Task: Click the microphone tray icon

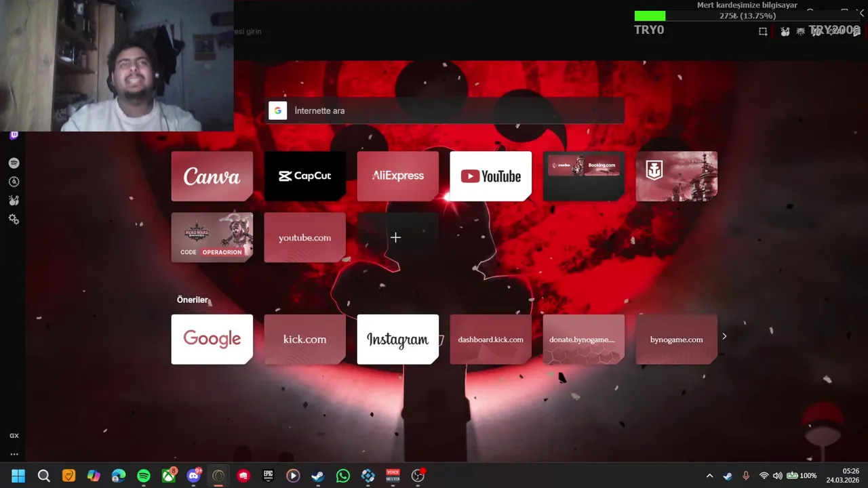Action: pyautogui.click(x=746, y=476)
